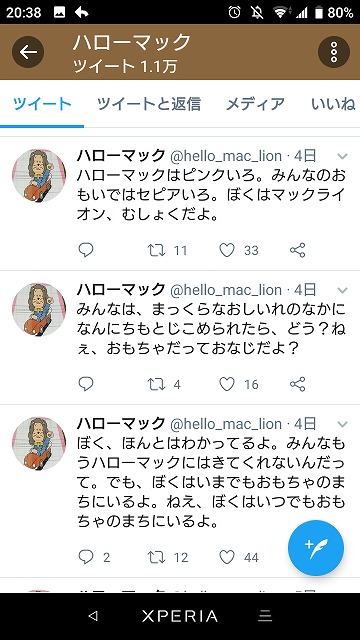Like the tweet with 44 likes

coord(227,557)
